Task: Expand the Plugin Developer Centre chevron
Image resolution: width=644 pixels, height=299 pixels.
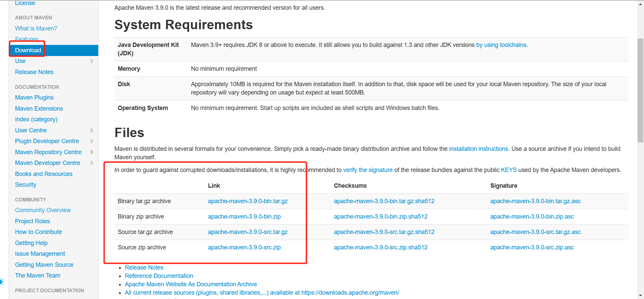Action: click(92, 141)
